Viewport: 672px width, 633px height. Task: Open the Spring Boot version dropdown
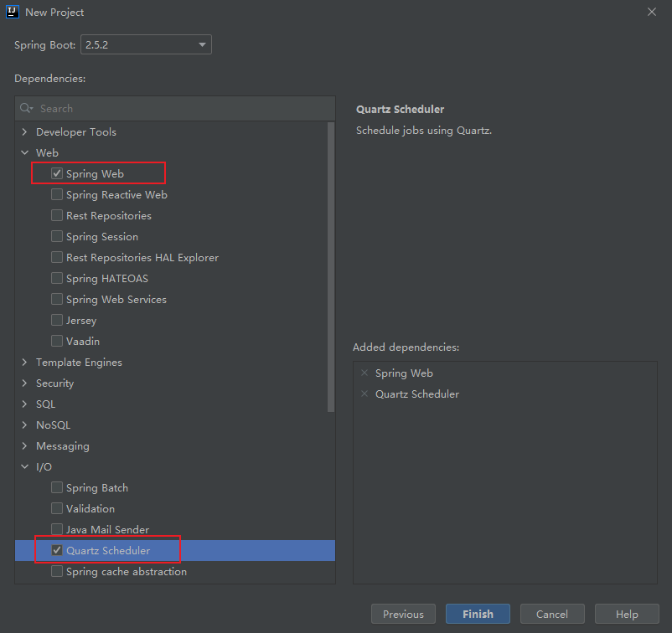coord(146,44)
